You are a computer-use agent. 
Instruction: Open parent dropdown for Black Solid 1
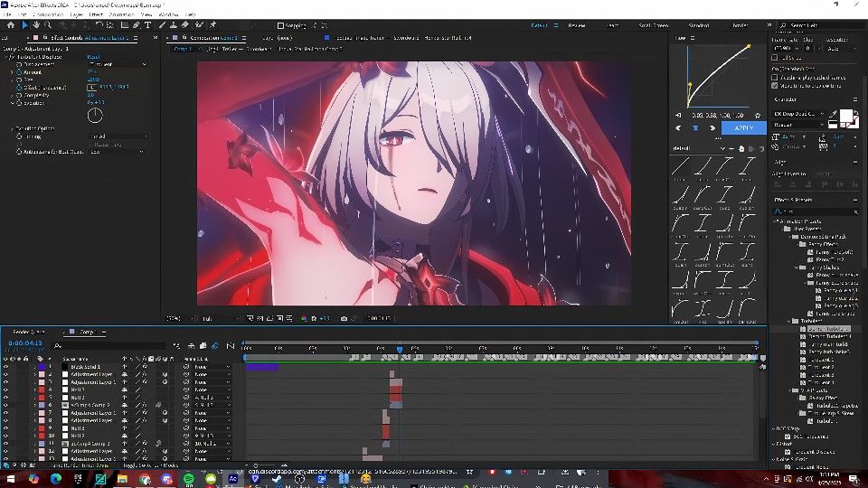click(211, 367)
